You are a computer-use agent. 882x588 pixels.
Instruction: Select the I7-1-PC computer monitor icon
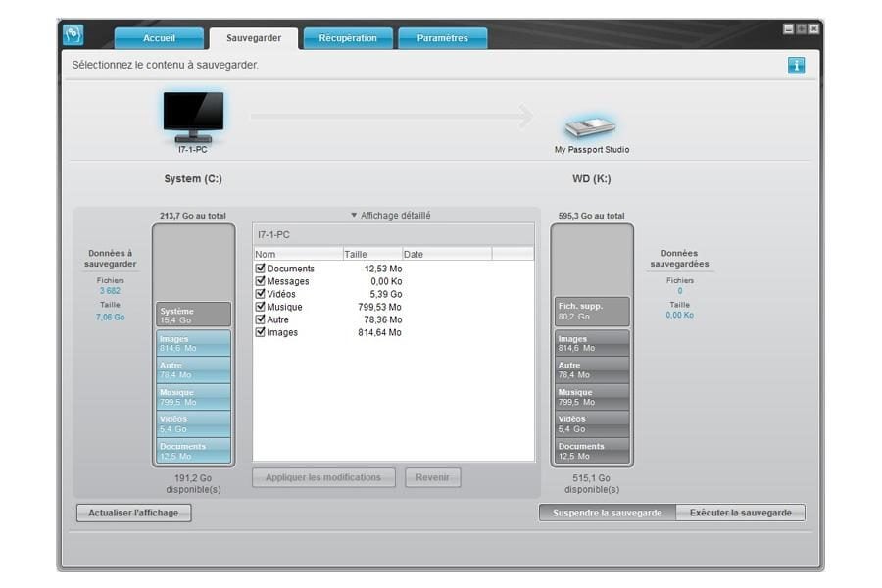193,117
